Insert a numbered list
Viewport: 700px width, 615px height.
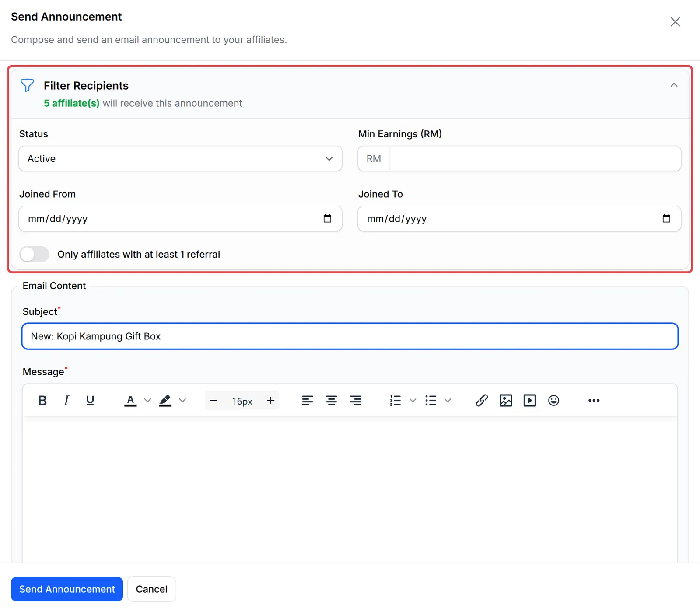pos(395,400)
